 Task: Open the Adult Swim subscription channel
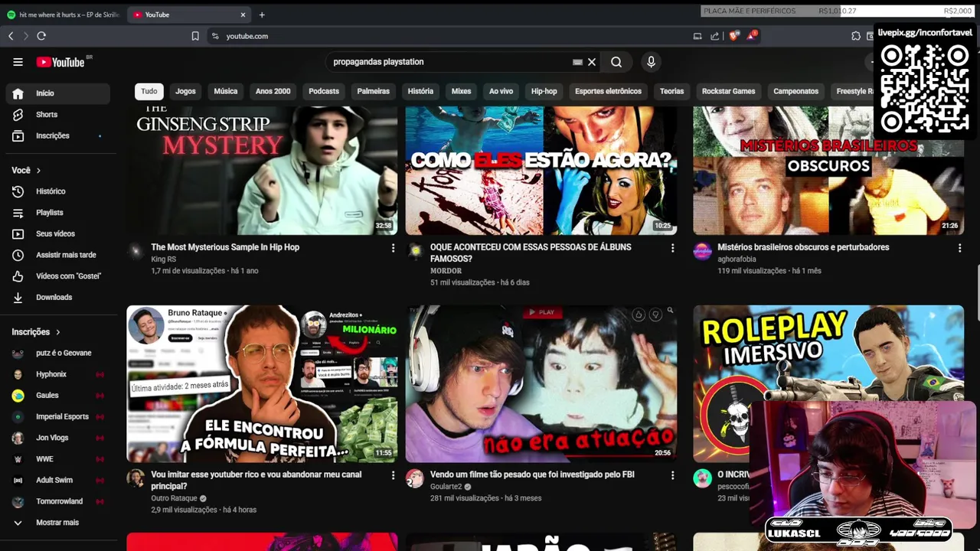pos(57,481)
